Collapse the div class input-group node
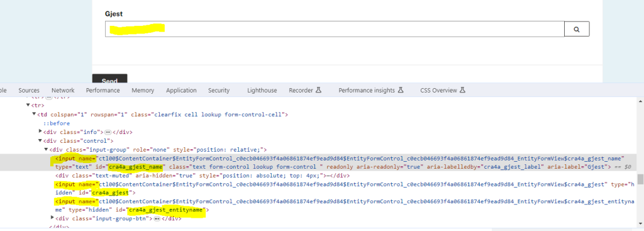The width and height of the screenshot is (644, 231). tap(46, 150)
